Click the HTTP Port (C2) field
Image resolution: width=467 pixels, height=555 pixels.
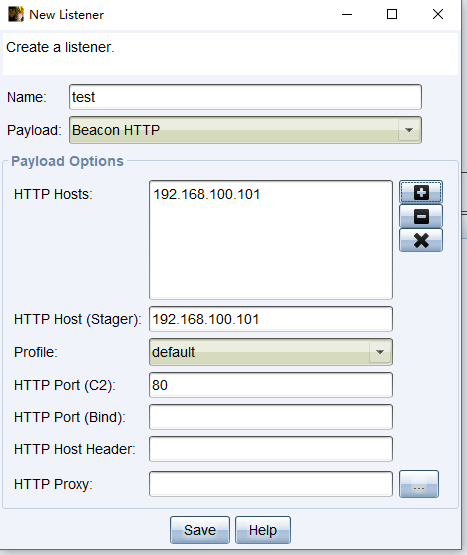(x=271, y=385)
